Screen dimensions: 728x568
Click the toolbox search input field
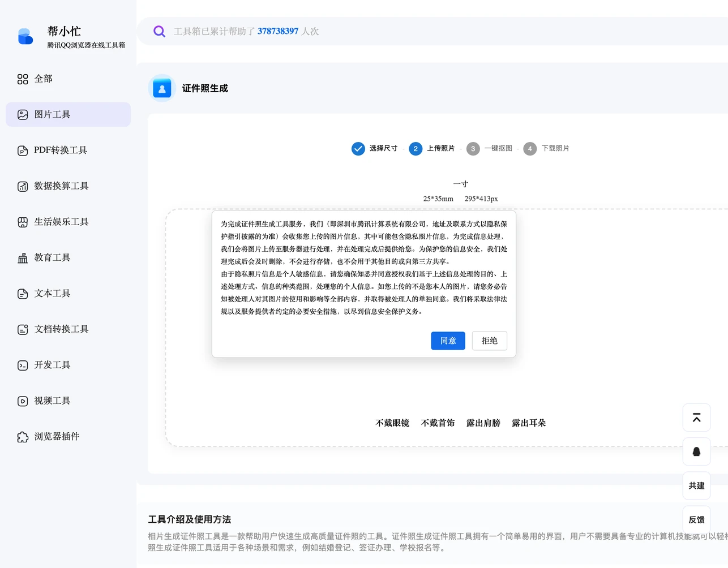pyautogui.click(x=432, y=31)
